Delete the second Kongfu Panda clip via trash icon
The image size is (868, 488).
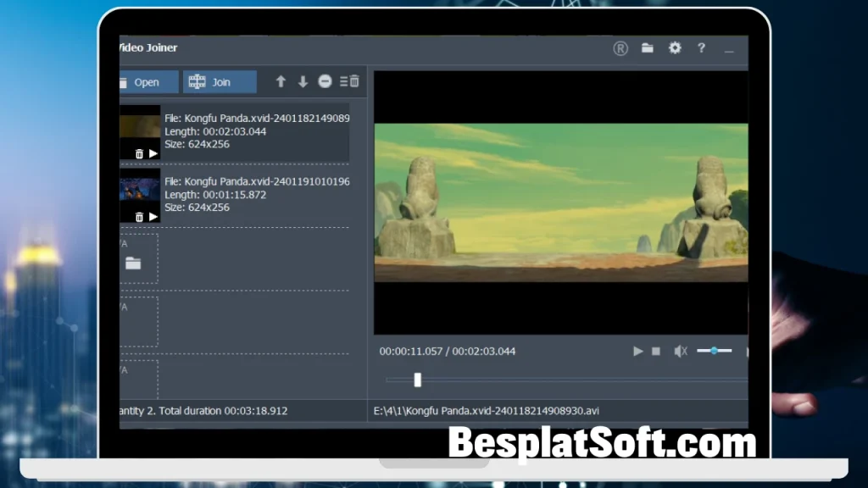[x=139, y=217]
